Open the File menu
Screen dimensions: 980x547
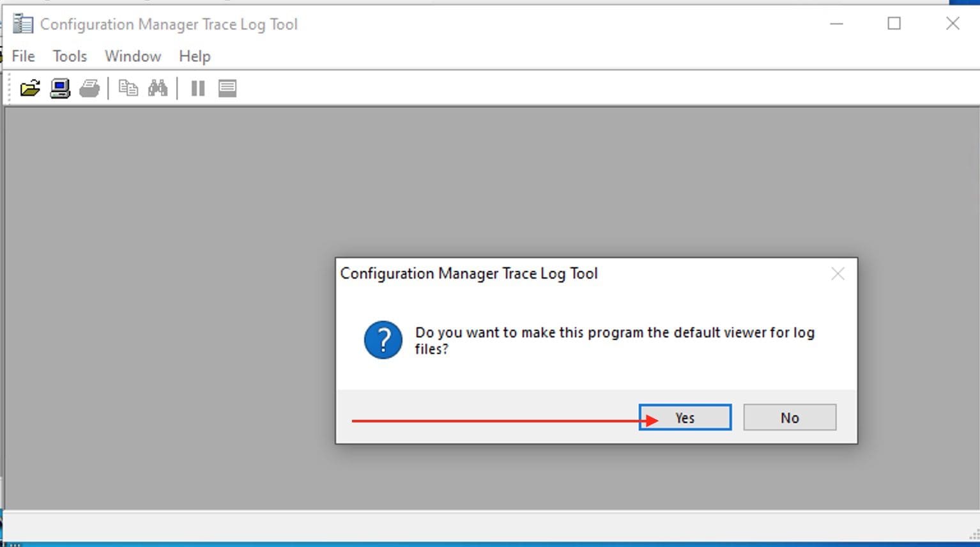click(23, 56)
